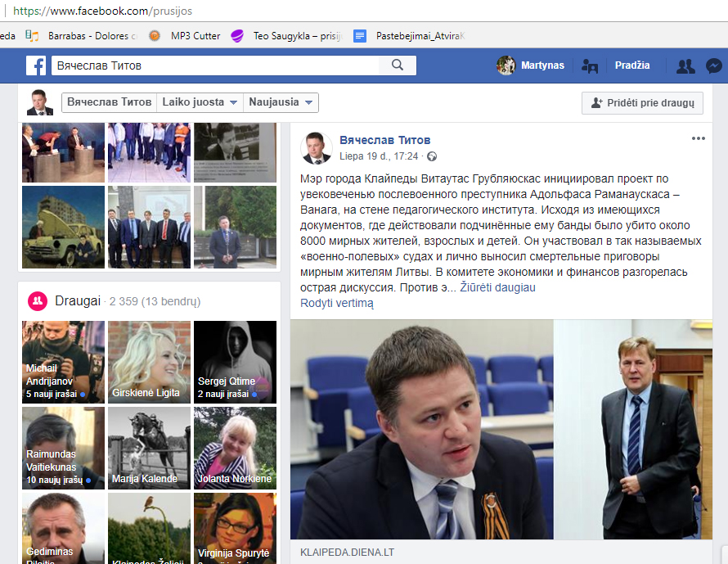The image size is (728, 564).
Task: Open the friend requests icon
Action: pyautogui.click(x=685, y=66)
